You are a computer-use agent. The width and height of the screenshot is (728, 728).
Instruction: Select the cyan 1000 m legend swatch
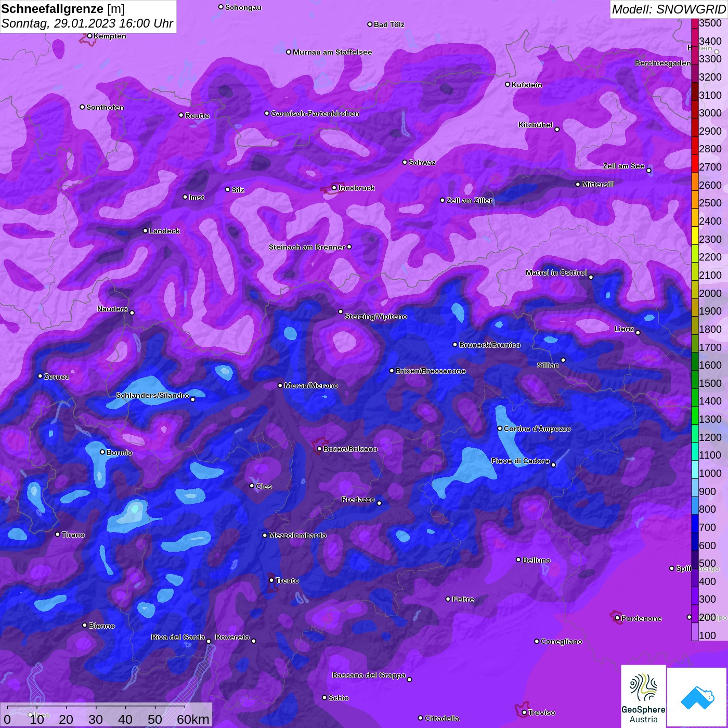(x=695, y=470)
